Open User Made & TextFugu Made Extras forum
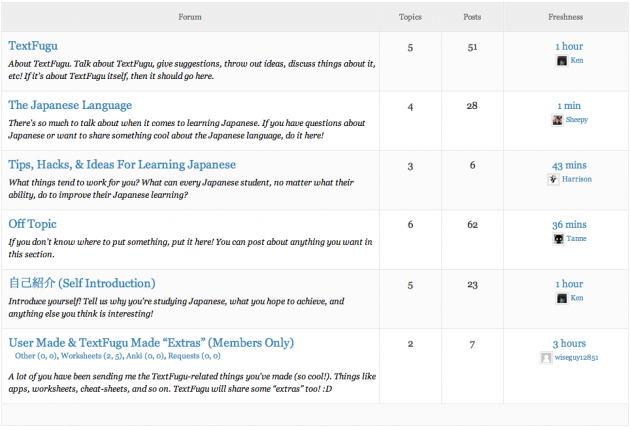This screenshot has height=427, width=630. pos(151,343)
